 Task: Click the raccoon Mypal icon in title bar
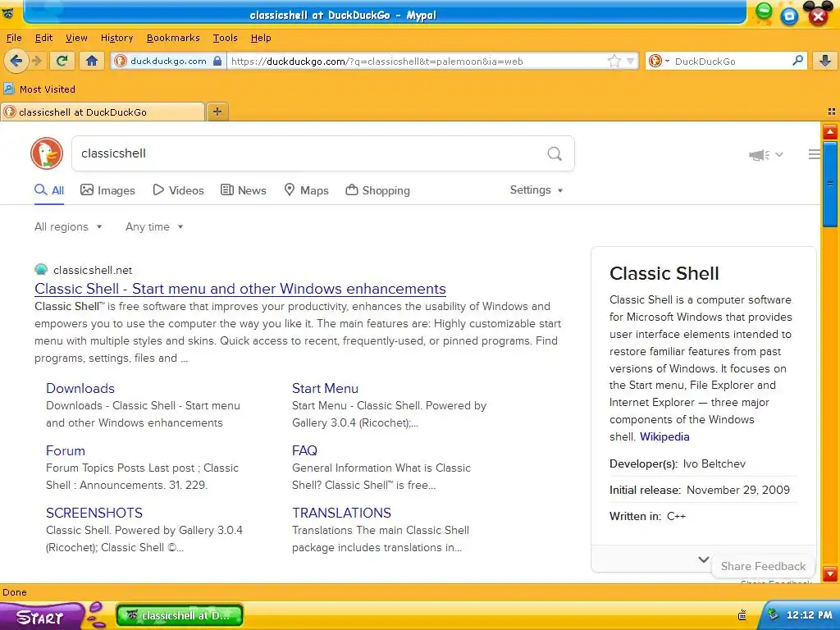click(x=7, y=13)
